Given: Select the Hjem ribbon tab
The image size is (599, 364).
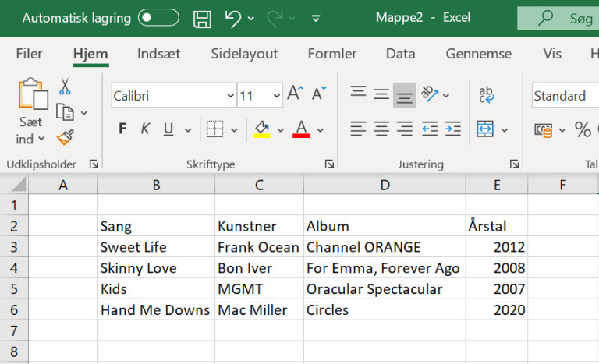Looking at the screenshot, I should [x=90, y=54].
